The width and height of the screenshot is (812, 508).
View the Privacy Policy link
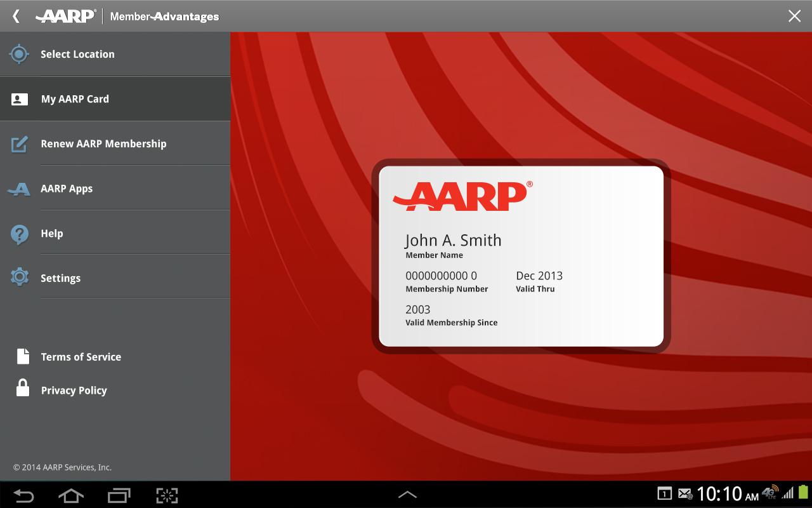click(74, 391)
